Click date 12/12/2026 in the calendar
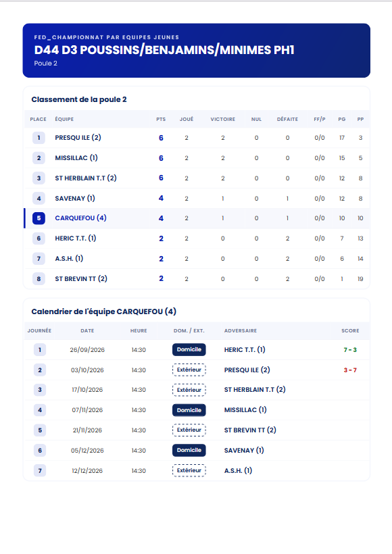 pos(87,471)
